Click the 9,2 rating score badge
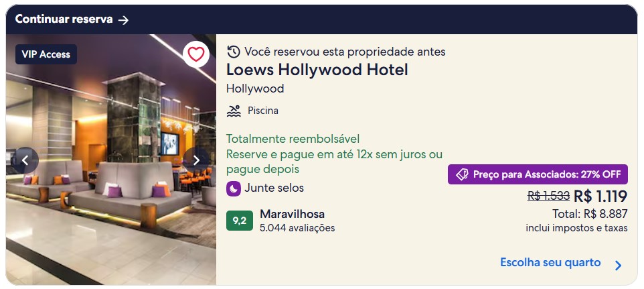This screenshot has width=644, height=289. 240,221
